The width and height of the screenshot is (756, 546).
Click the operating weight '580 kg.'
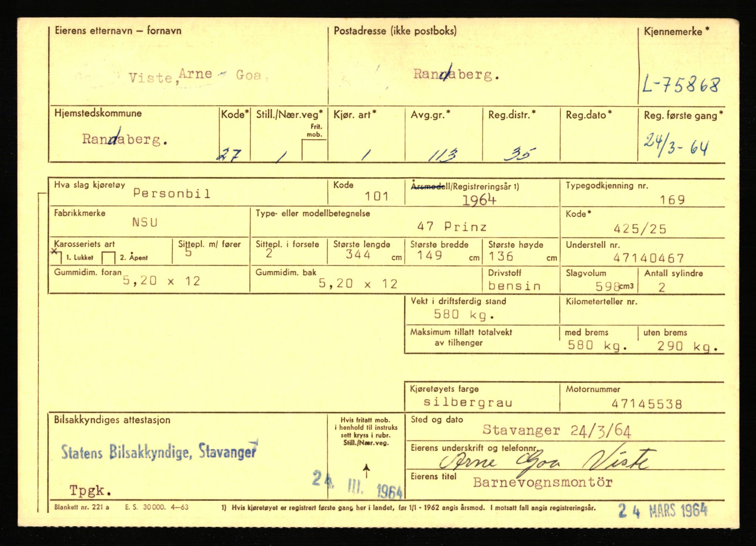464,315
